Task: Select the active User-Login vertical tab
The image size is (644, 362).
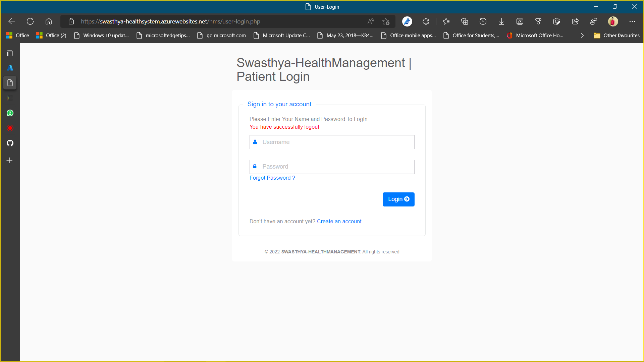Action: click(10, 83)
